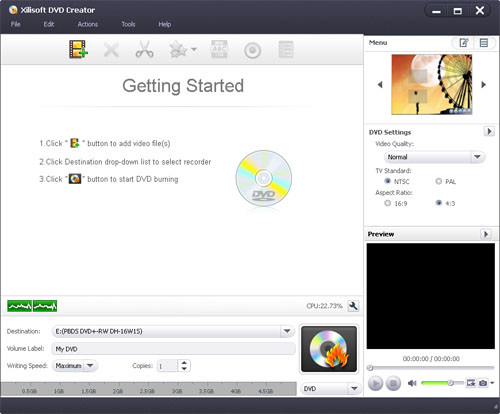Screen dimensions: 500x414
Task: Open the menu template edit icon
Action: point(463,43)
